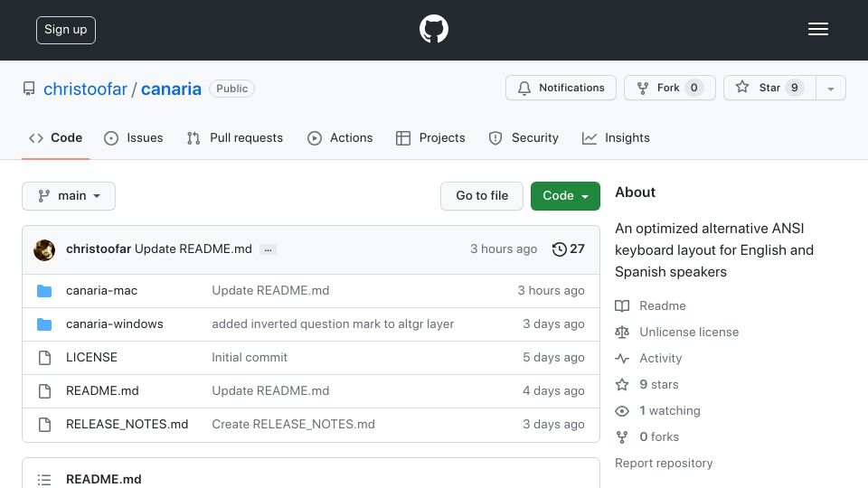The width and height of the screenshot is (868, 488).
Task: Open the hamburger navigation menu
Action: click(x=817, y=29)
